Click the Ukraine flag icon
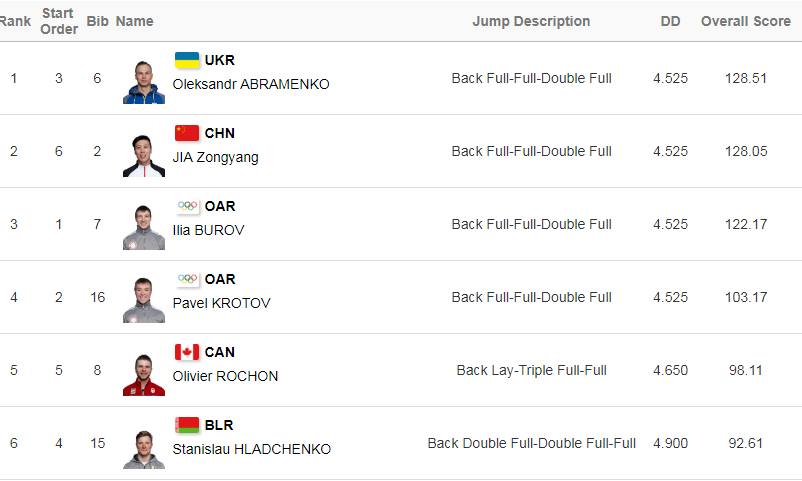 coord(187,60)
